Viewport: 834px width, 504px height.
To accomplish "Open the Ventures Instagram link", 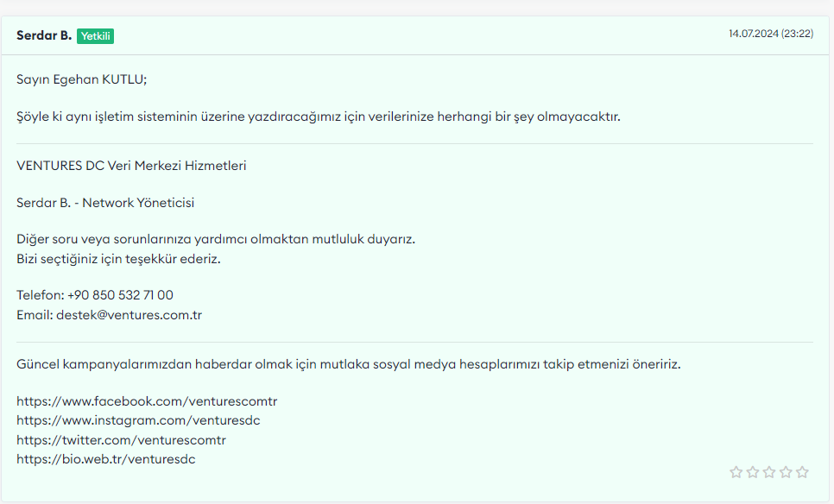I will point(138,420).
